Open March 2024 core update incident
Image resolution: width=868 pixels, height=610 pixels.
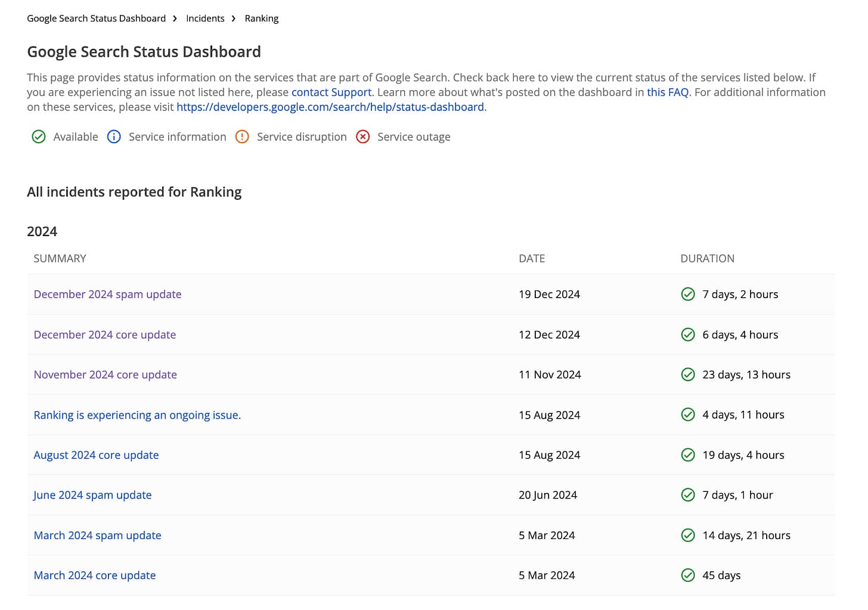tap(94, 575)
